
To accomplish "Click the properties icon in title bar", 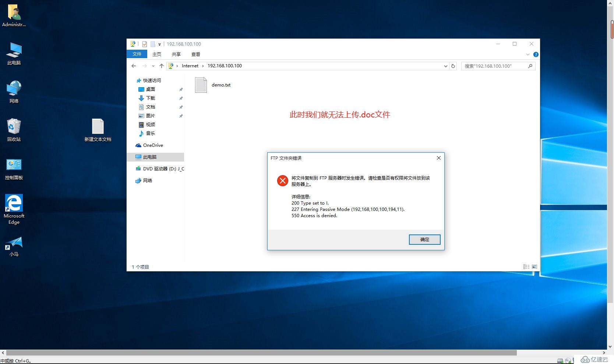I will tap(145, 44).
